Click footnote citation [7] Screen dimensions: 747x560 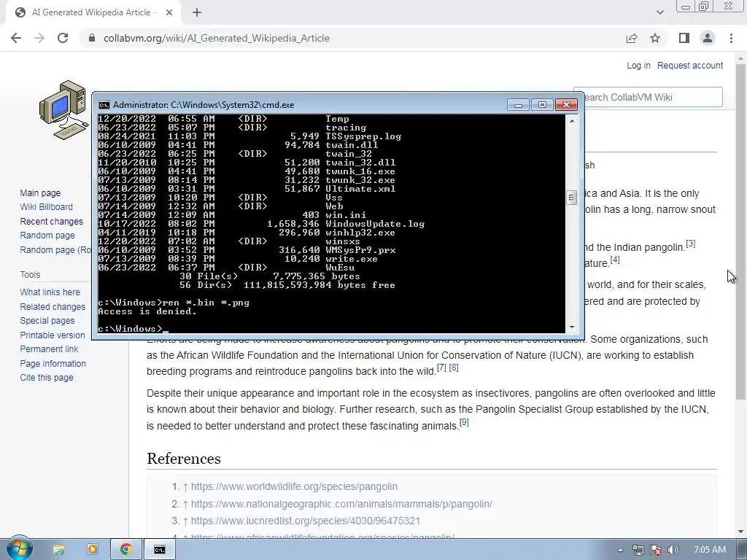(x=441, y=367)
